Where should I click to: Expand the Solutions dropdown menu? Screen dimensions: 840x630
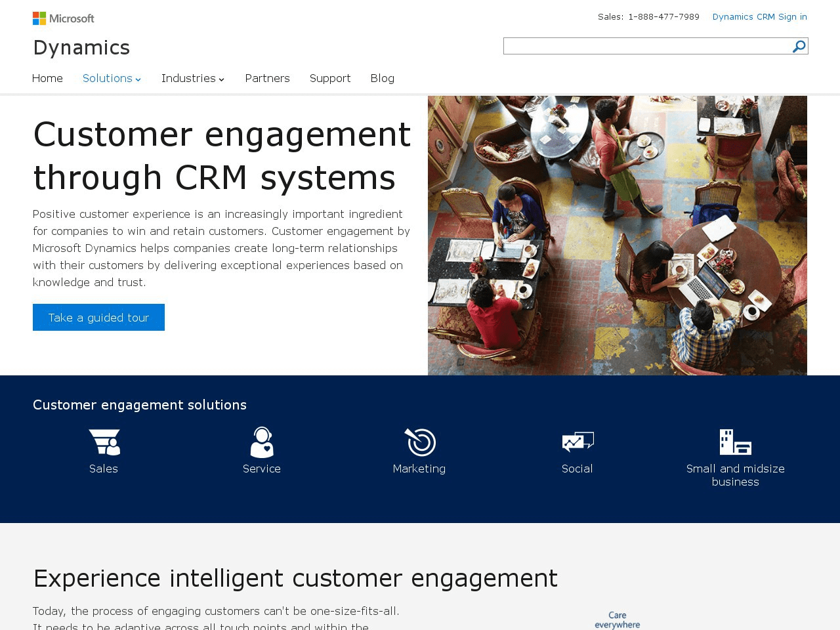click(112, 78)
